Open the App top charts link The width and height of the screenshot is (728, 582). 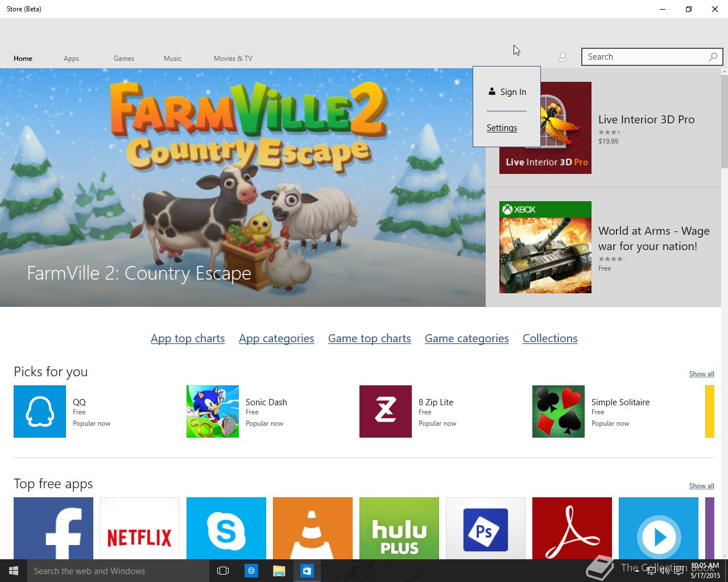click(x=188, y=338)
